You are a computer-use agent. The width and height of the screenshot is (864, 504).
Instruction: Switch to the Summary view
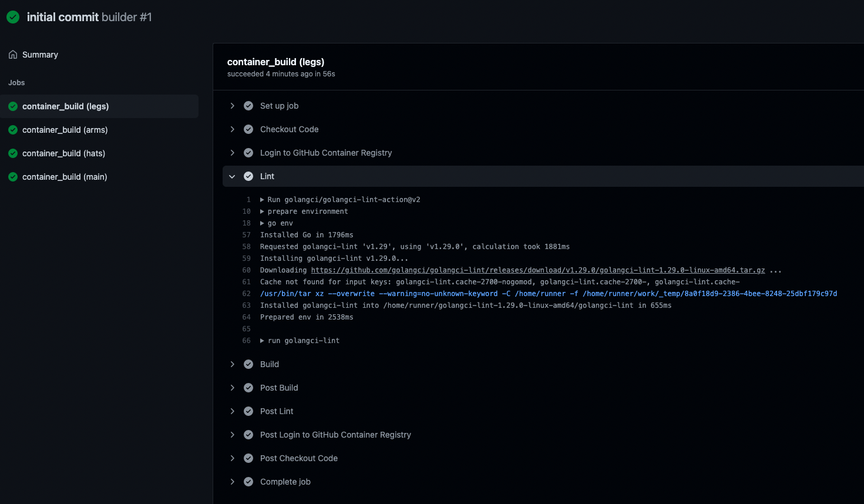click(41, 54)
